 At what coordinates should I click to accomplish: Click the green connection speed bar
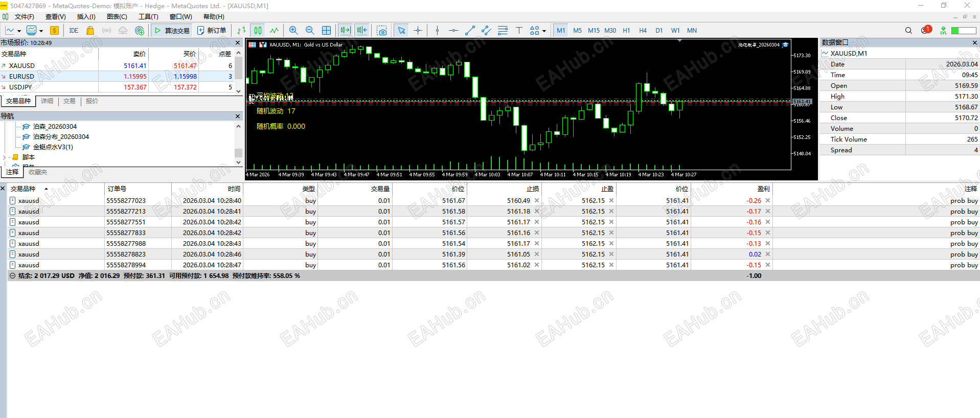coord(963,31)
